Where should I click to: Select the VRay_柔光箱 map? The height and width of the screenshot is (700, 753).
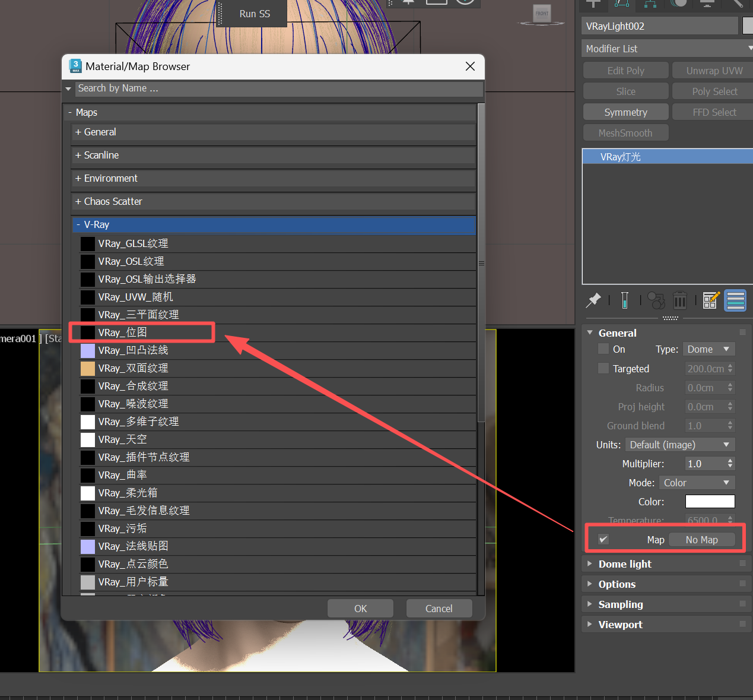point(278,493)
